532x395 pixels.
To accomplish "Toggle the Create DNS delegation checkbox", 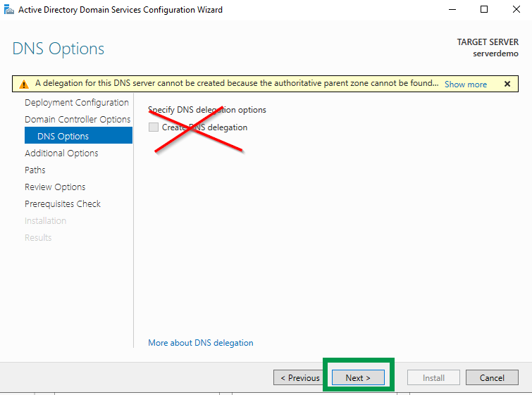I will pos(154,127).
